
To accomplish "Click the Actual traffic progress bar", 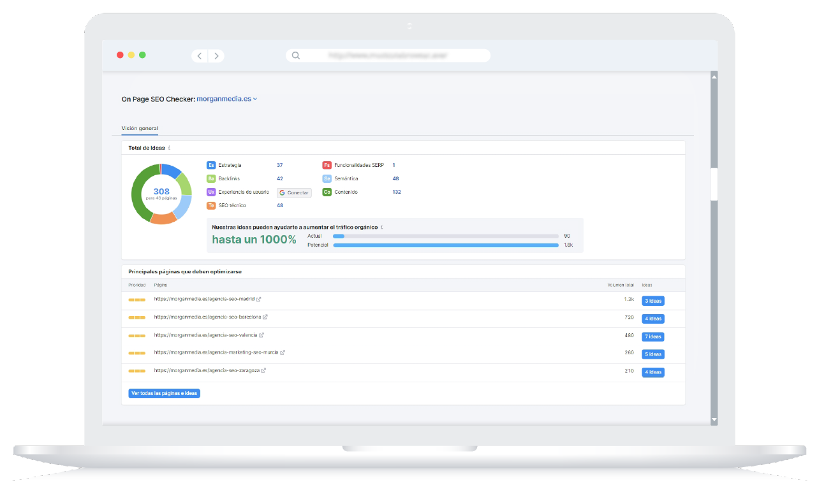I will [x=446, y=236].
